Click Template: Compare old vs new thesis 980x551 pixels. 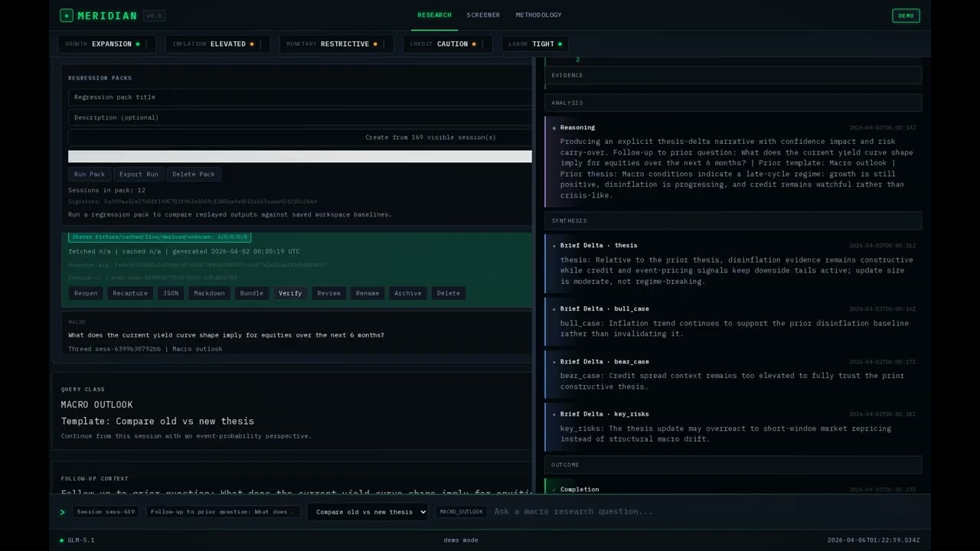(x=158, y=422)
